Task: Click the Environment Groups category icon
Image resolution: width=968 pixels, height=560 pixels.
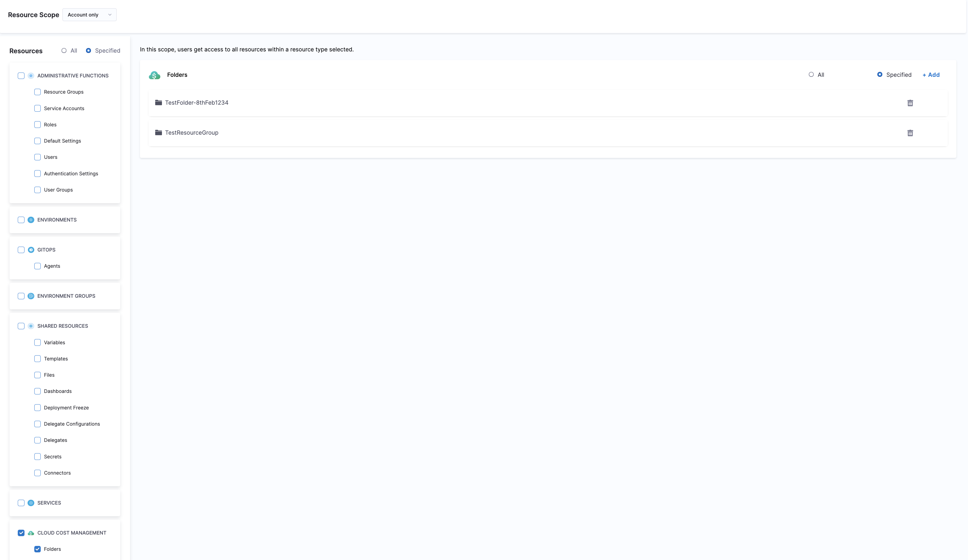Action: (x=31, y=296)
